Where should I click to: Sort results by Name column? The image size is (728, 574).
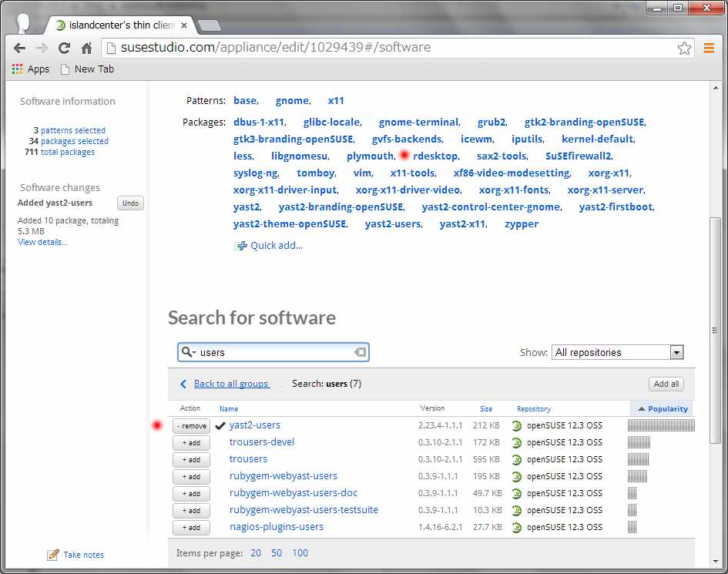point(229,408)
